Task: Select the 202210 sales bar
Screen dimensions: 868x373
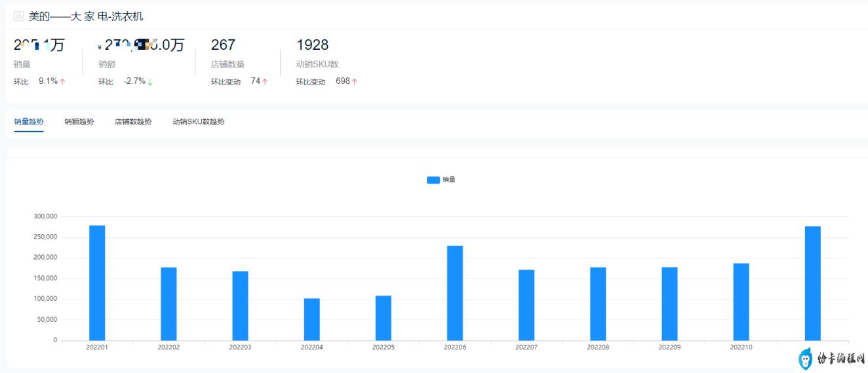Action: (741, 302)
